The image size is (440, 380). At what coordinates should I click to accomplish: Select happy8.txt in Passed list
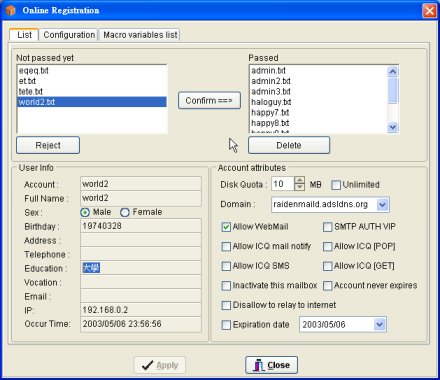point(318,123)
